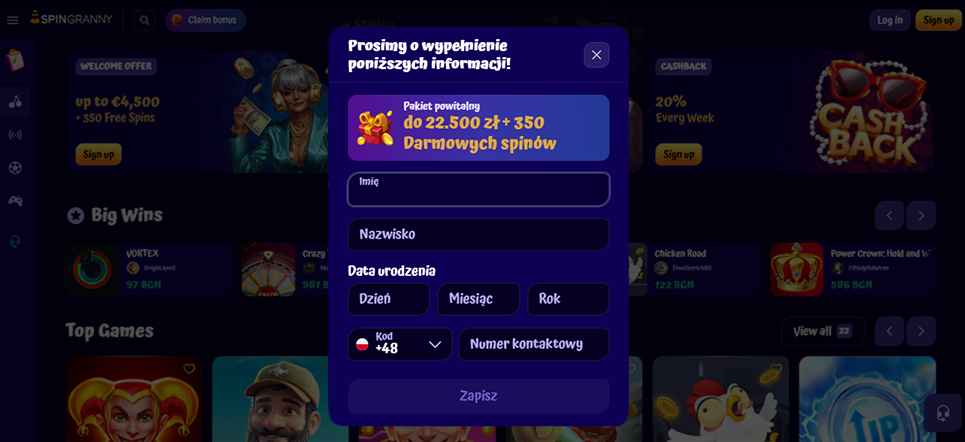This screenshot has width=965, height=442.
Task: Open the promotions bag sidebar icon
Action: click(15, 60)
